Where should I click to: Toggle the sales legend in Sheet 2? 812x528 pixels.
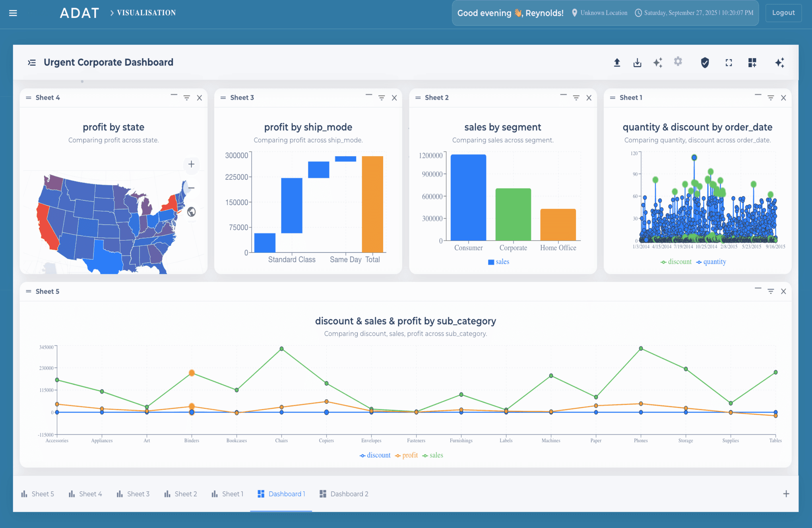(x=498, y=262)
